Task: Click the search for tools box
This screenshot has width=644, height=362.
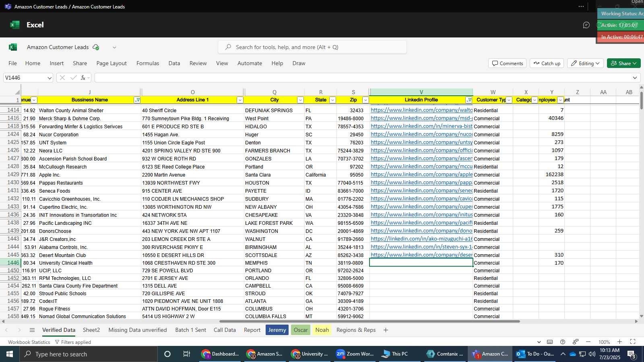Action: [312, 47]
